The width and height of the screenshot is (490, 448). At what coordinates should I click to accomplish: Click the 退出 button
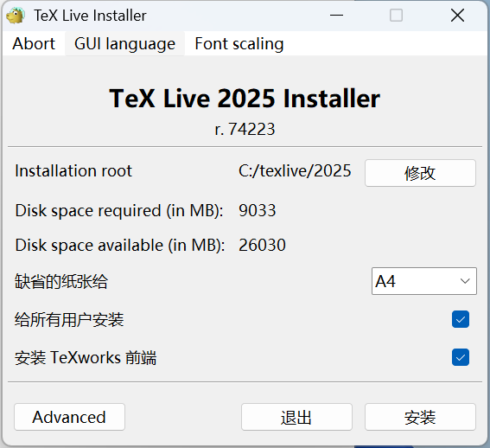click(296, 417)
